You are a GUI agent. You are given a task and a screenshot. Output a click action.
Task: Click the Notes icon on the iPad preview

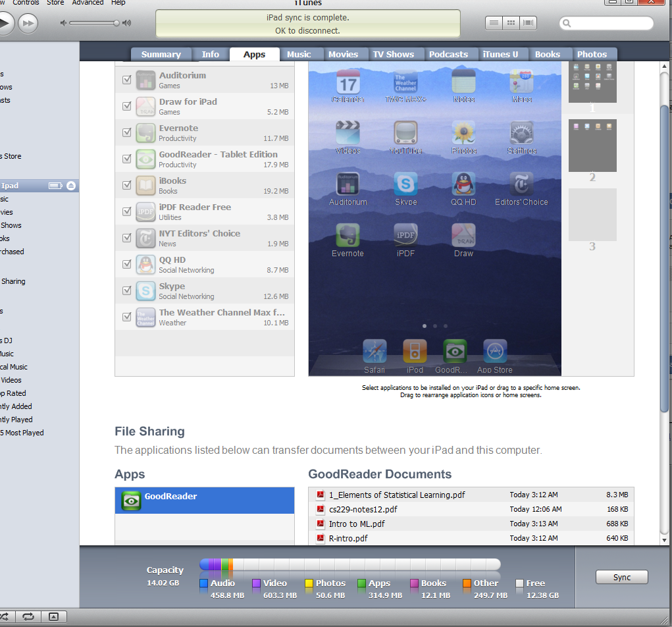pos(463,82)
